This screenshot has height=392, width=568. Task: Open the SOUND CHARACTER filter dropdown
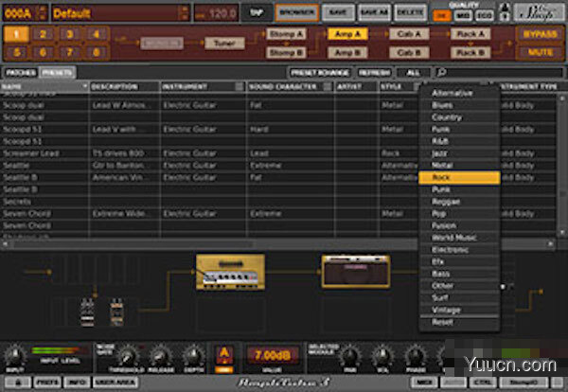coord(328,86)
